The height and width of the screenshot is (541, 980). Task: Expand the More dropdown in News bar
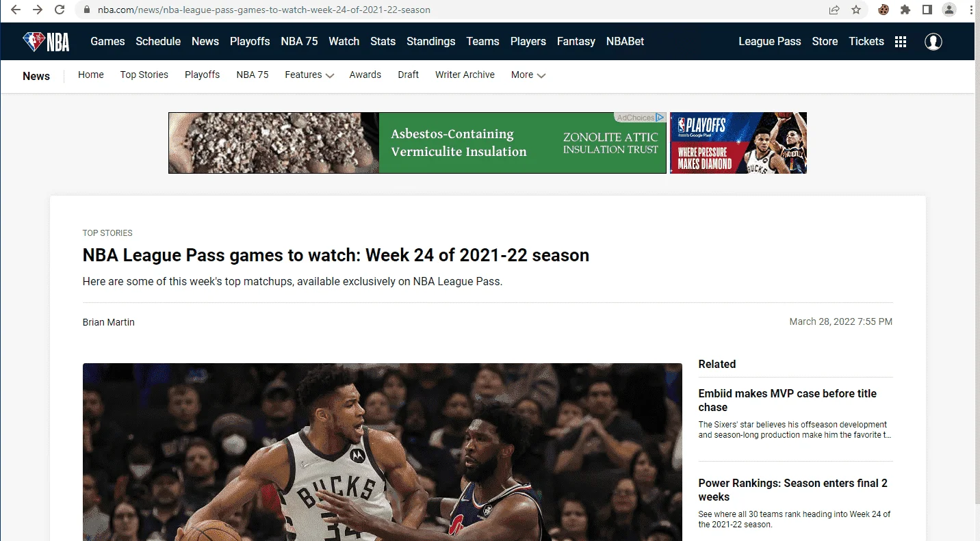point(528,75)
